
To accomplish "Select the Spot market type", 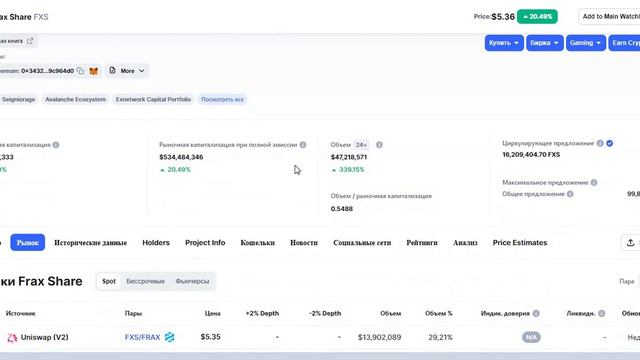I will click(109, 281).
